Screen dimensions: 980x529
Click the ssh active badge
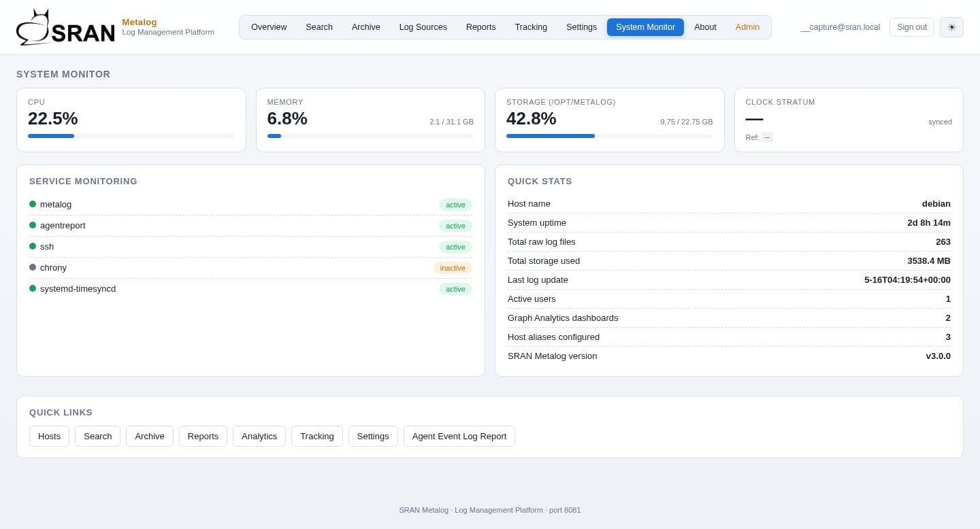[x=455, y=247]
